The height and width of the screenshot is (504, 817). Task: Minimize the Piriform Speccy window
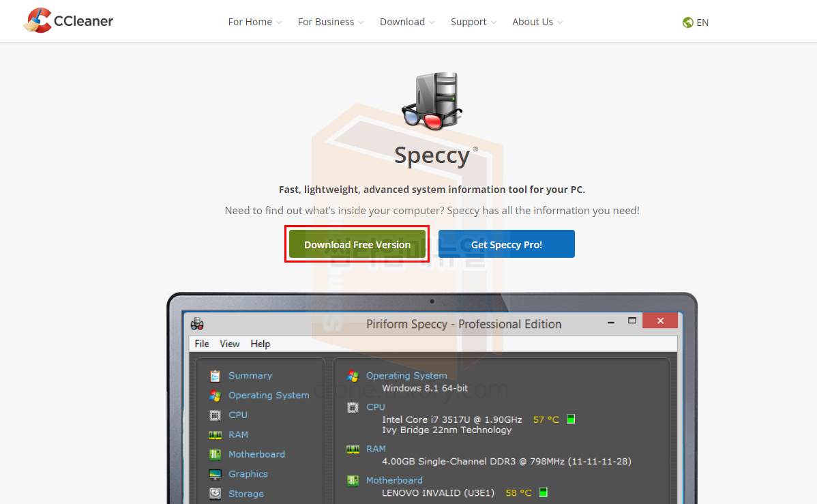click(610, 322)
